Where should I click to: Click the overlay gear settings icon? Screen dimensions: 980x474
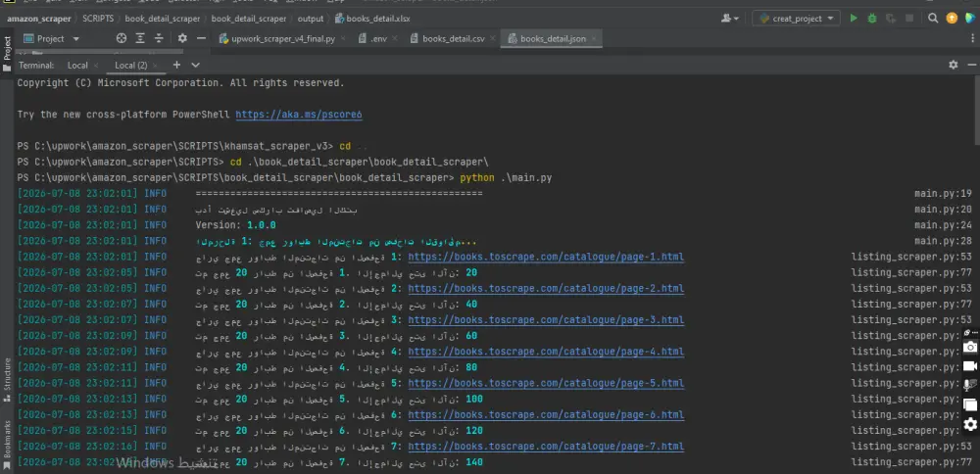(x=970, y=425)
